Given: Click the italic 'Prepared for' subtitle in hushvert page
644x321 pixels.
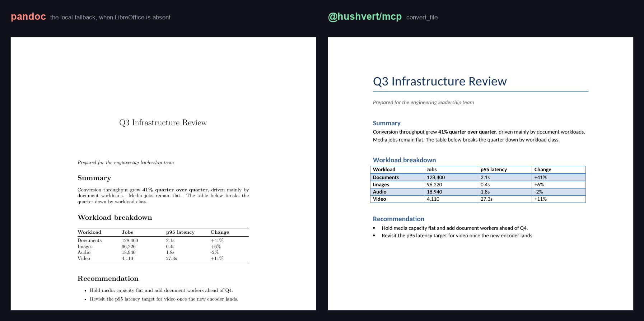Looking at the screenshot, I should 423,102.
